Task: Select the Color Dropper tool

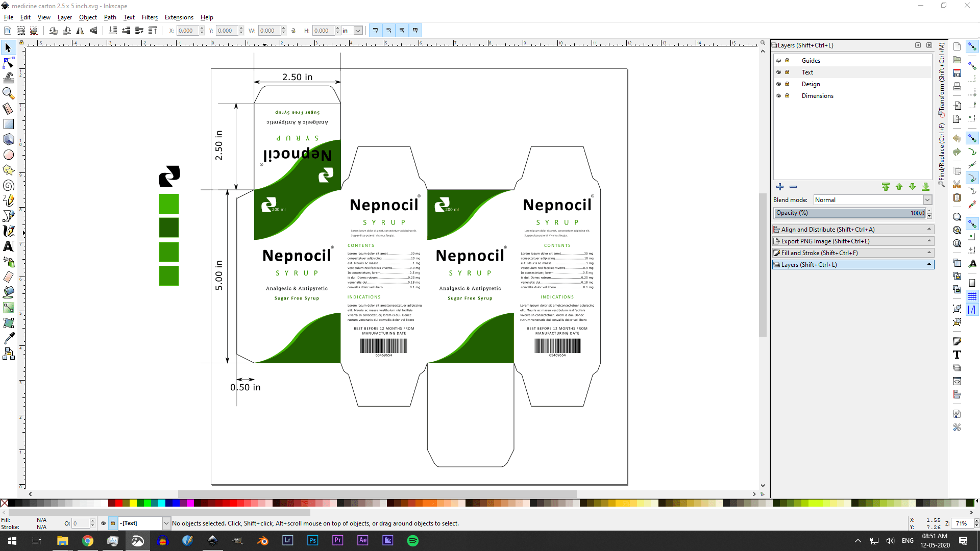Action: pos(9,338)
